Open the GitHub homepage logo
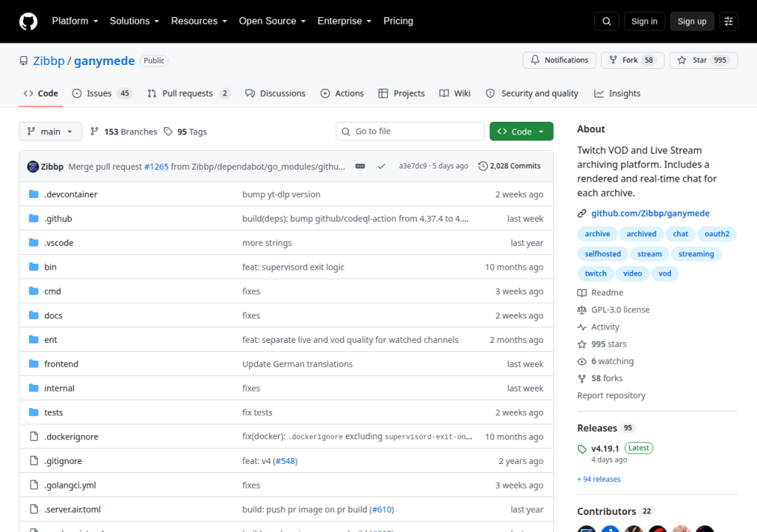The image size is (757, 532). point(28,21)
